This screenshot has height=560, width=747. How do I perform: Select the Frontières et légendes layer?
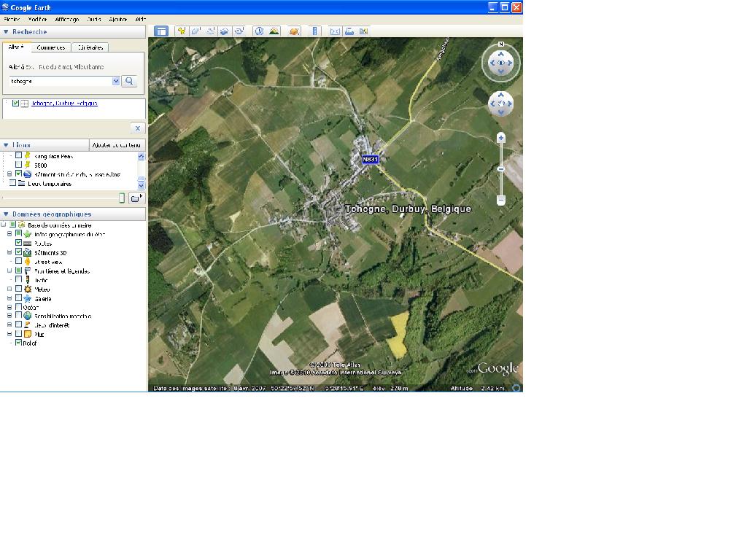coord(62,271)
